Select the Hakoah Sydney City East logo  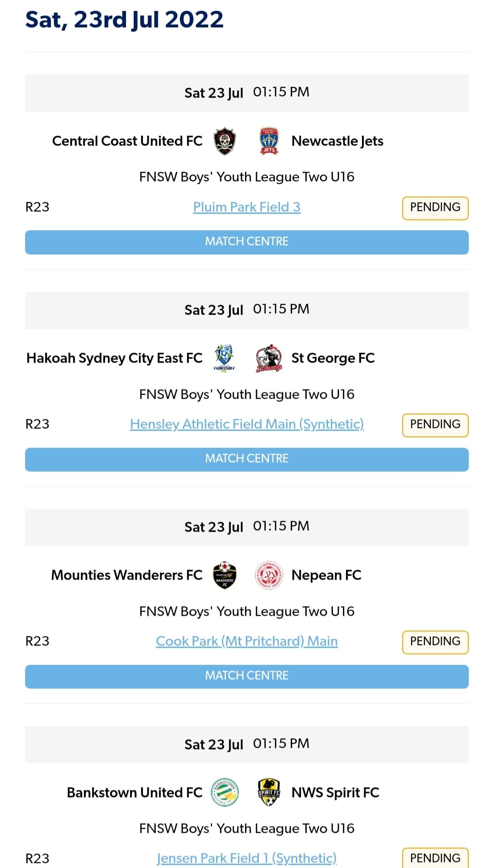[224, 358]
